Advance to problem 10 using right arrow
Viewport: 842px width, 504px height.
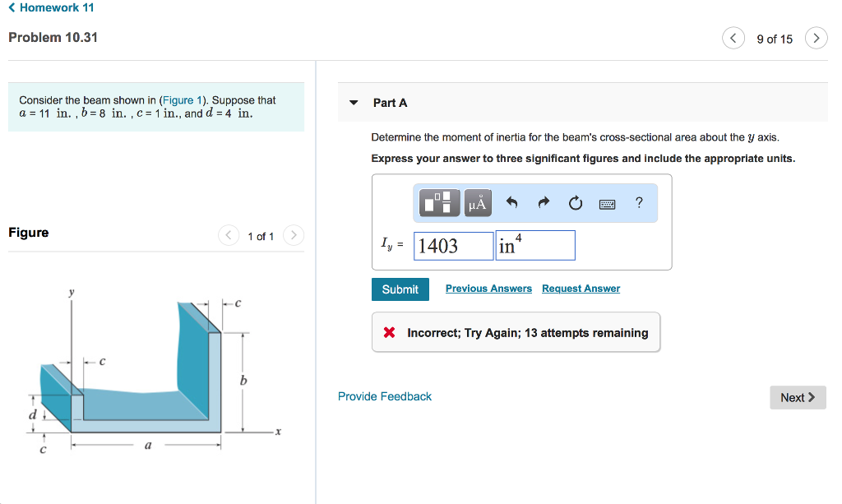816,38
